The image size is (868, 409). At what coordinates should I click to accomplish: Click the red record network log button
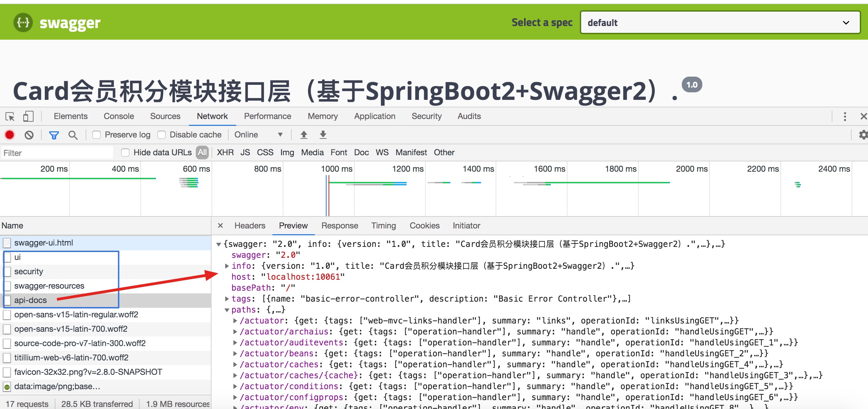point(10,135)
